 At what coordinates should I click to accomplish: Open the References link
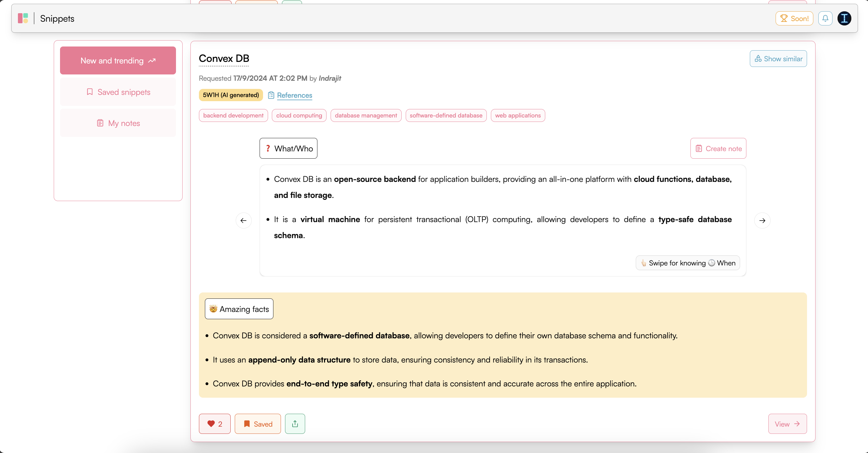[x=294, y=95]
